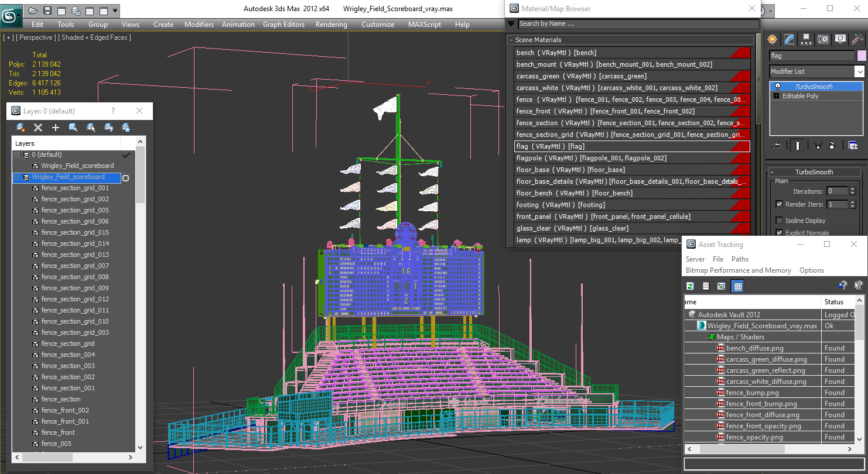Open the Rendering menu
This screenshot has height=474, width=868.
[x=332, y=25]
